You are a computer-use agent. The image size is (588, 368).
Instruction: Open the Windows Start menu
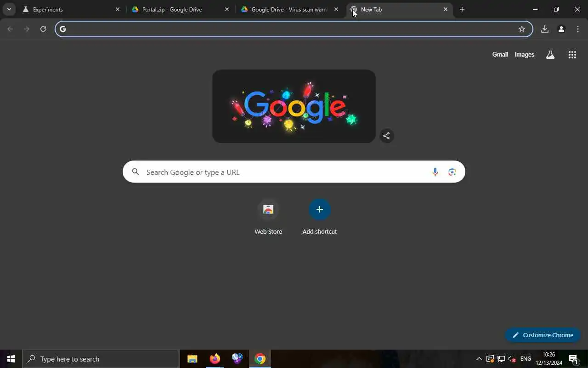(x=11, y=359)
